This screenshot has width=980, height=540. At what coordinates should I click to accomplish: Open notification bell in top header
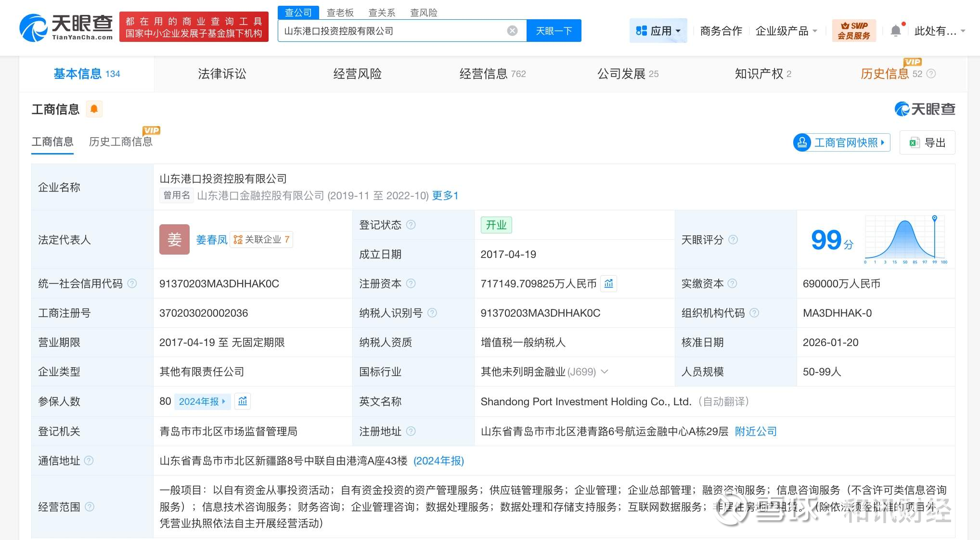[x=896, y=31]
